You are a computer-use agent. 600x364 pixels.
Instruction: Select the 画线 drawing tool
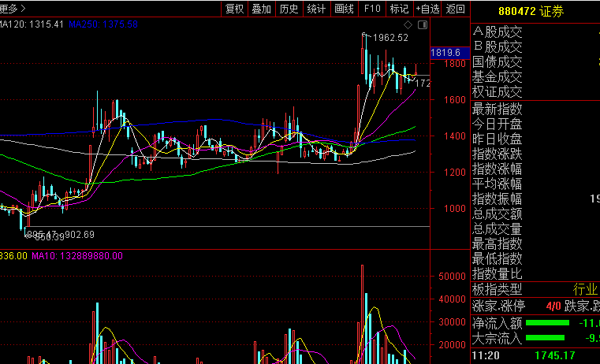click(x=345, y=9)
